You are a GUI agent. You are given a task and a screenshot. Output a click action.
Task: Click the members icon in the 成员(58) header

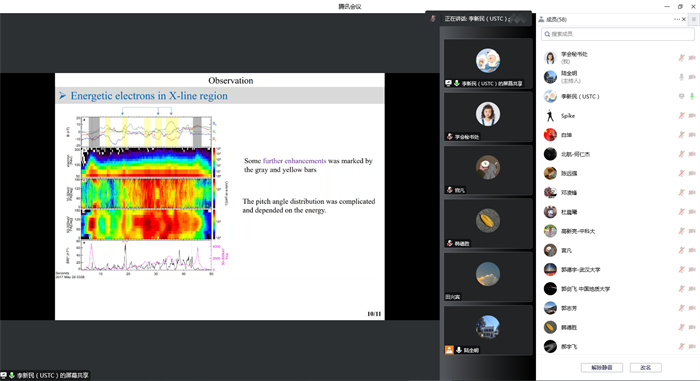[542, 19]
